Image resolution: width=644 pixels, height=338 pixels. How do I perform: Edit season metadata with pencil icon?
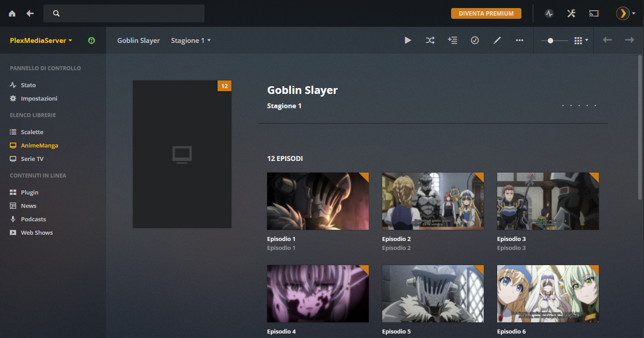(x=497, y=40)
